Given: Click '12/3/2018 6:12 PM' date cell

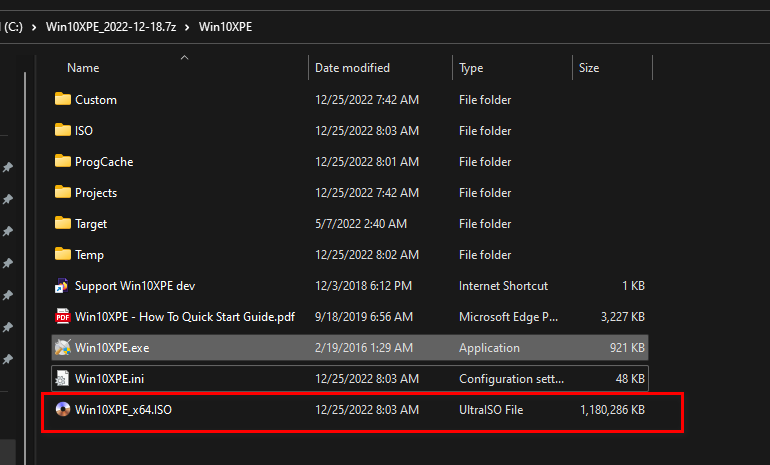Looking at the screenshot, I should [x=363, y=286].
